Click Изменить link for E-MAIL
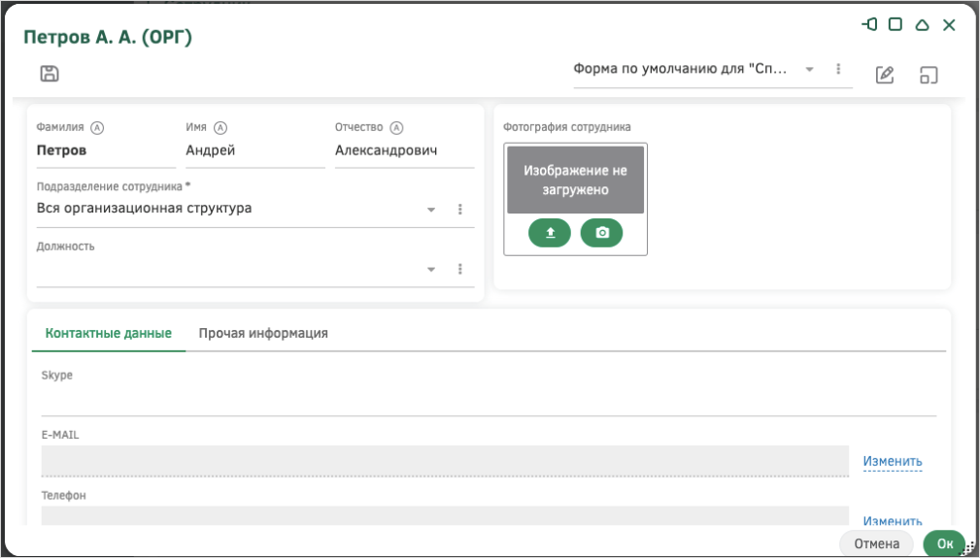 [893, 461]
